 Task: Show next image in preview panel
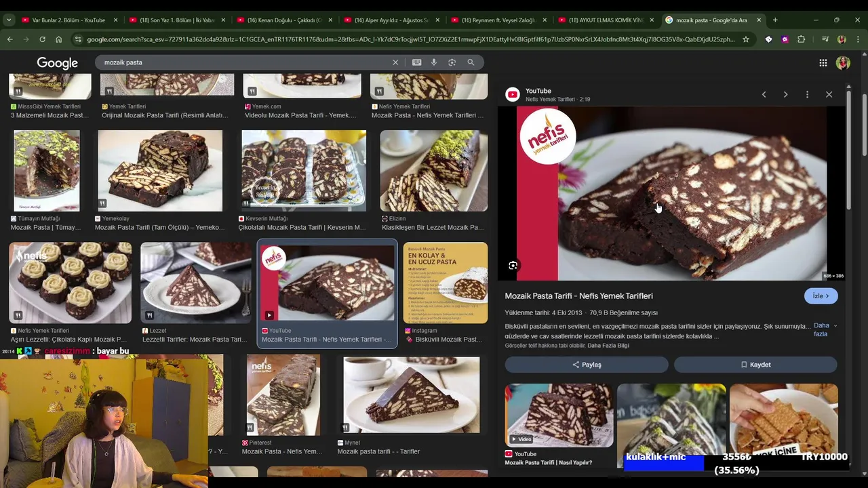point(785,95)
